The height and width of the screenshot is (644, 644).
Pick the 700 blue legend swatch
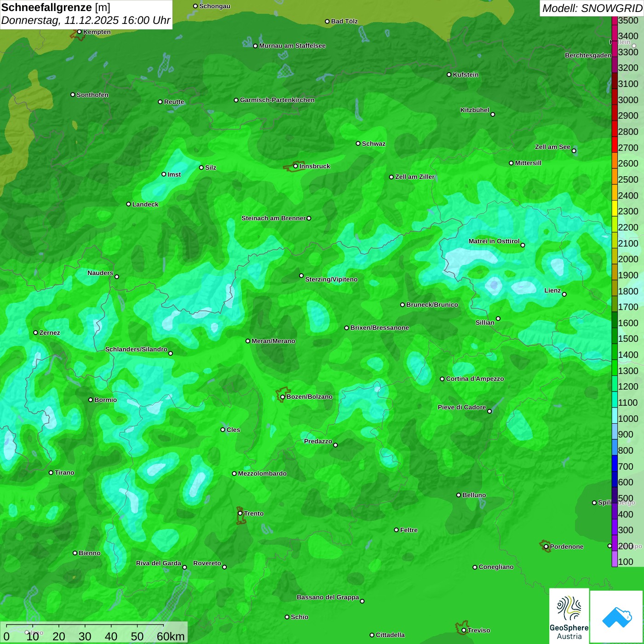(x=615, y=463)
